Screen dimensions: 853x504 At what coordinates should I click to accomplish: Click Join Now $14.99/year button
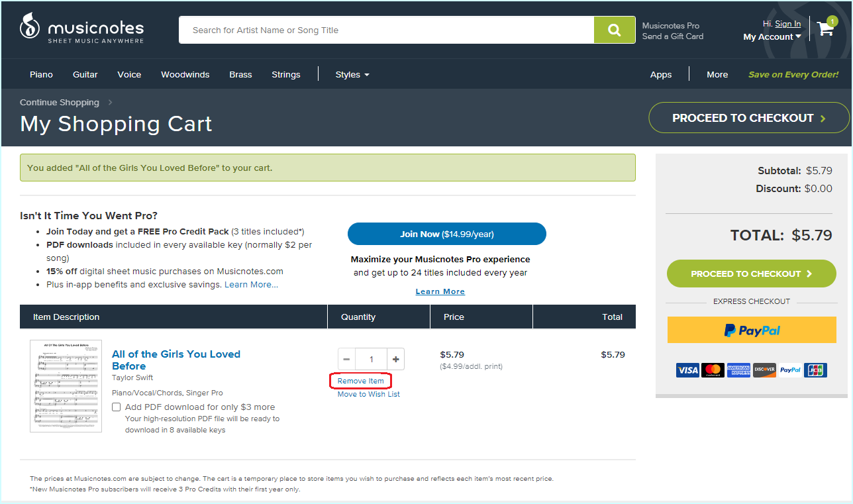coord(447,234)
